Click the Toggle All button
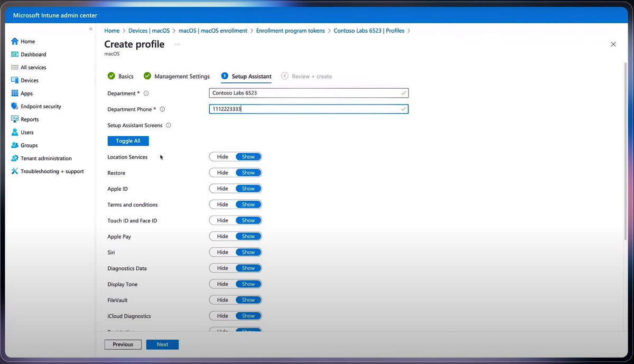Image resolution: width=634 pixels, height=364 pixels. pos(128,141)
